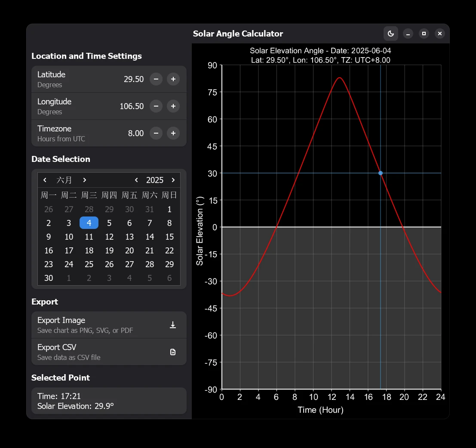Click the 周日 weekday header
The width and height of the screenshot is (476, 448).
click(x=169, y=195)
